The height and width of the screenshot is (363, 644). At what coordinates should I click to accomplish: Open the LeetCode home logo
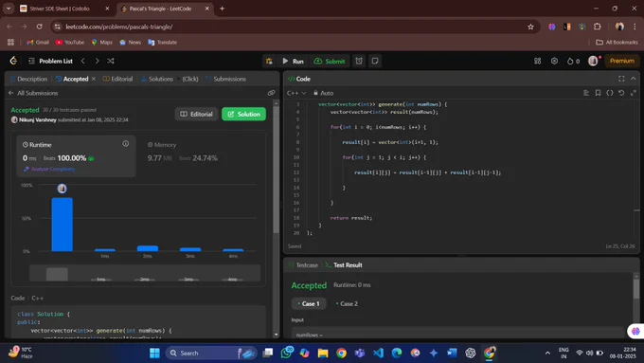13,61
